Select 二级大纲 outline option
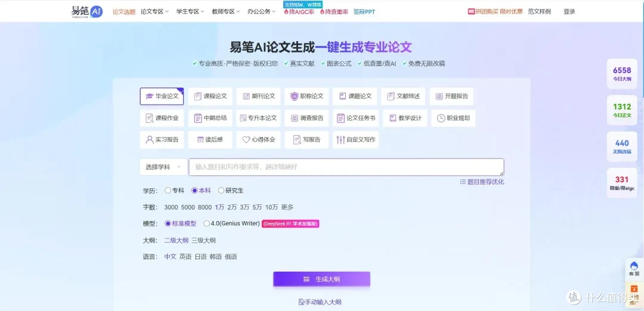This screenshot has width=644, height=311. (176, 241)
